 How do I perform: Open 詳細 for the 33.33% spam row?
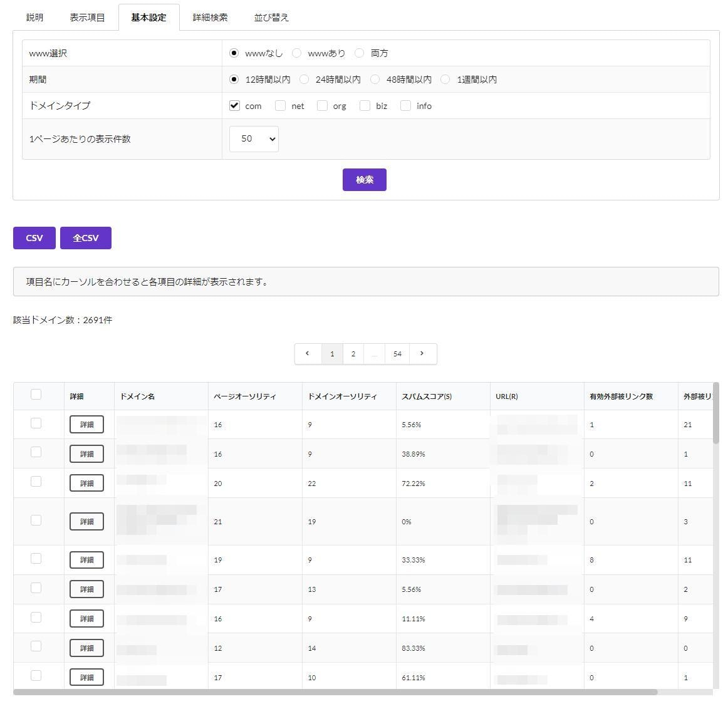tap(87, 560)
